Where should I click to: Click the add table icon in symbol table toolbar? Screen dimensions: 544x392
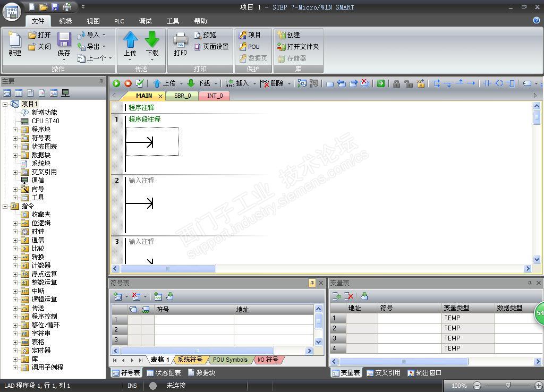click(x=118, y=296)
